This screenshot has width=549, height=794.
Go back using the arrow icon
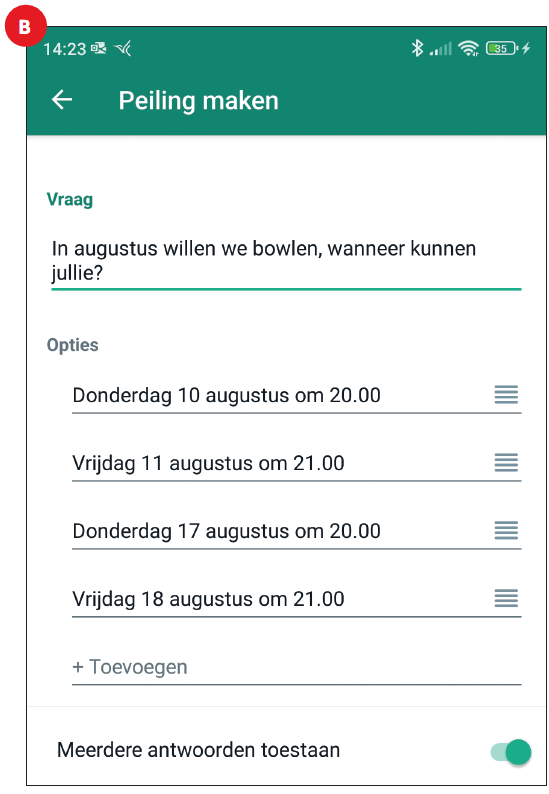[62, 100]
